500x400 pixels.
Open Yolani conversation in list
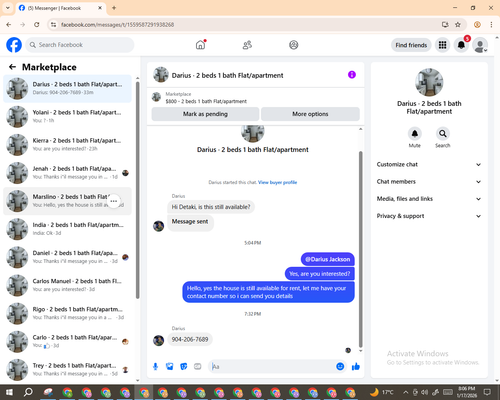point(67,117)
